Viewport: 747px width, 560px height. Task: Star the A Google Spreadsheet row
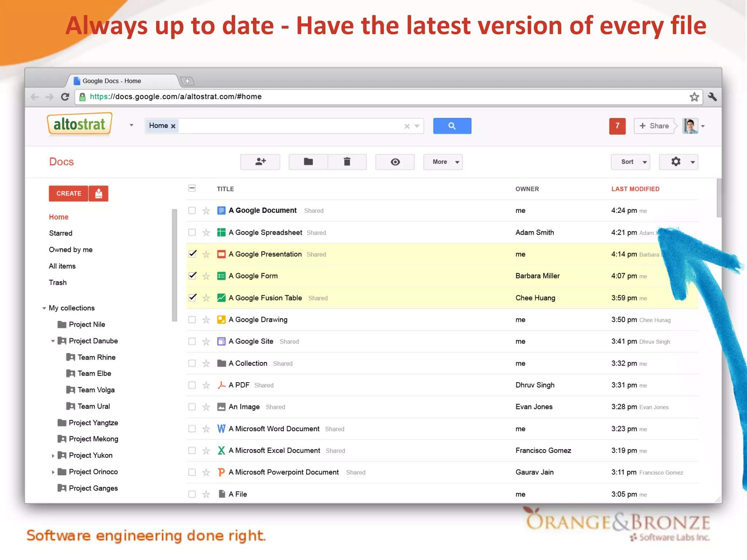206,233
